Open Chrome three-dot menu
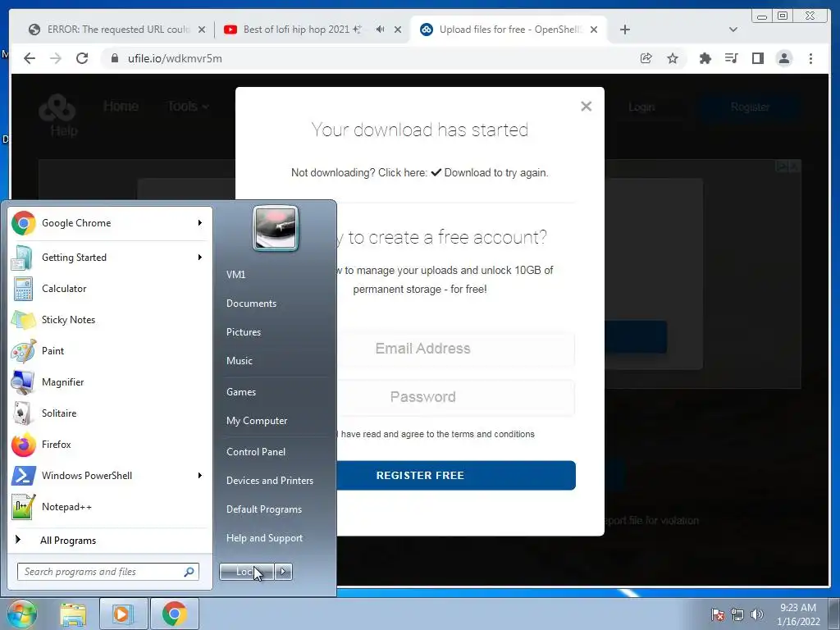The image size is (840, 630). coord(810,58)
